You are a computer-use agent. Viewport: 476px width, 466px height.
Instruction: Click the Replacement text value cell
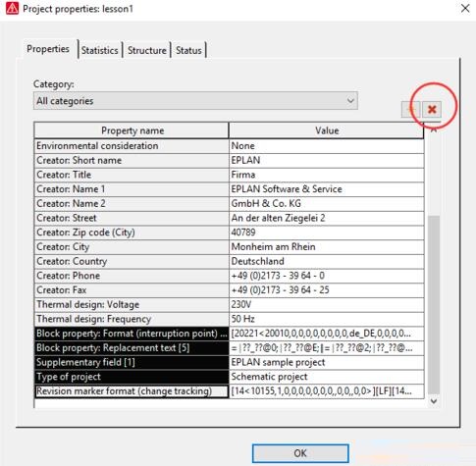click(326, 348)
